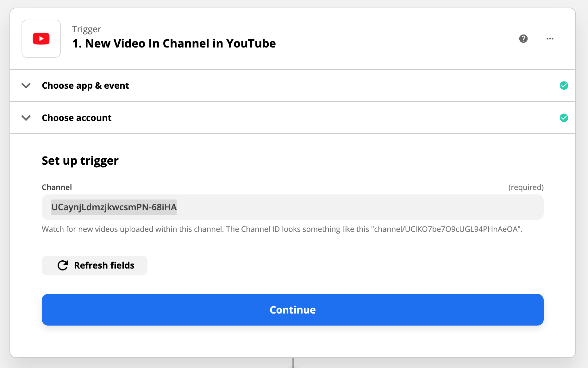This screenshot has width=588, height=368.
Task: Click the Channel field label
Action: (57, 187)
